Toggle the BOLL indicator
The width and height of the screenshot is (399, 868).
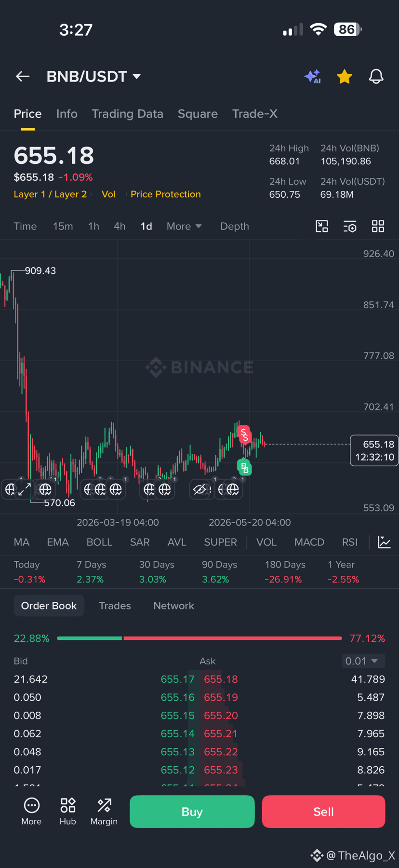[99, 542]
